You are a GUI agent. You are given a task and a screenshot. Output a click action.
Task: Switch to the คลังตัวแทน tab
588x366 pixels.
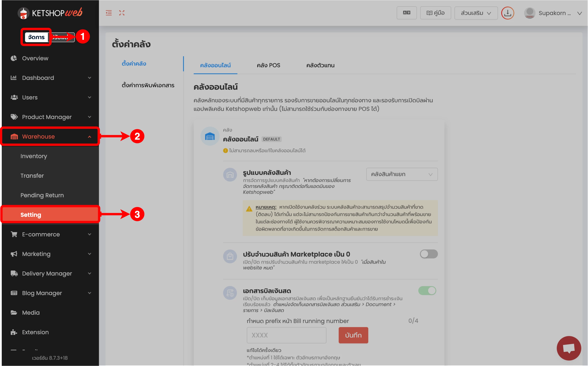pos(320,65)
